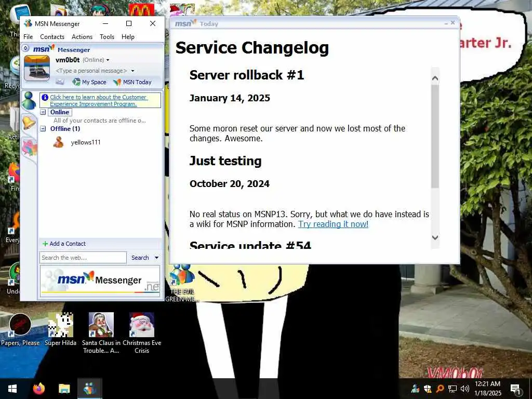
Task: Open the Contacts menu
Action: pos(52,37)
